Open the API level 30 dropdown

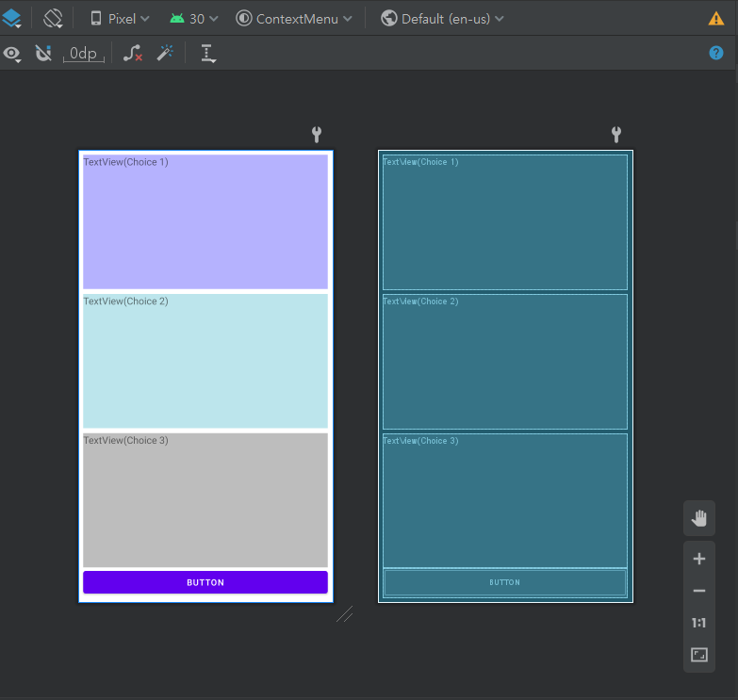coord(194,19)
